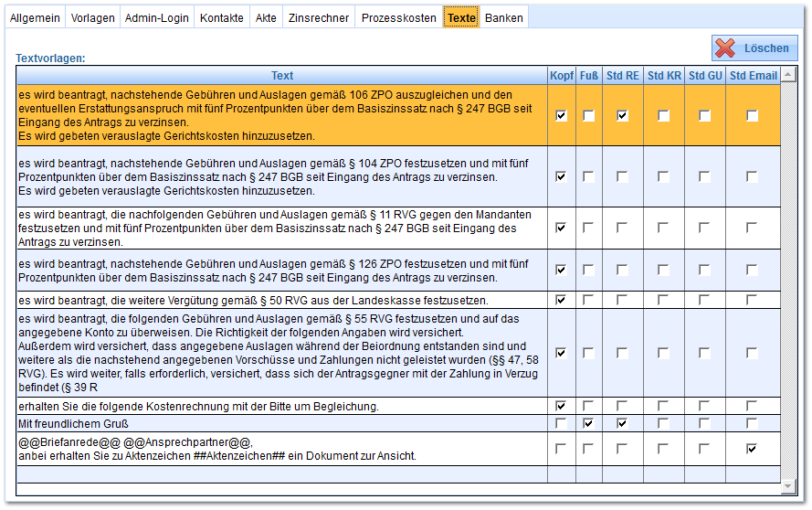The width and height of the screenshot is (812, 510).
Task: Uncheck Kopf for the § 55 RVG row
Action: 561,353
